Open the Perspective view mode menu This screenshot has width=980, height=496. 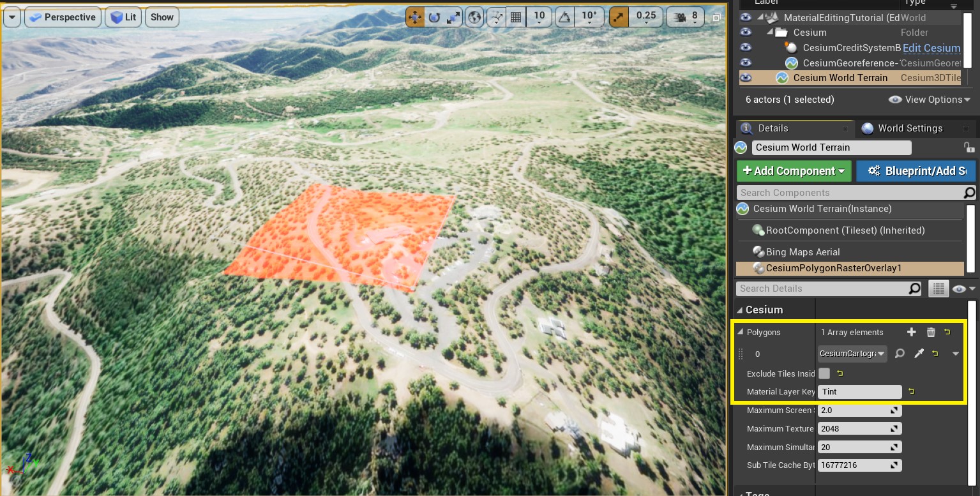64,17
